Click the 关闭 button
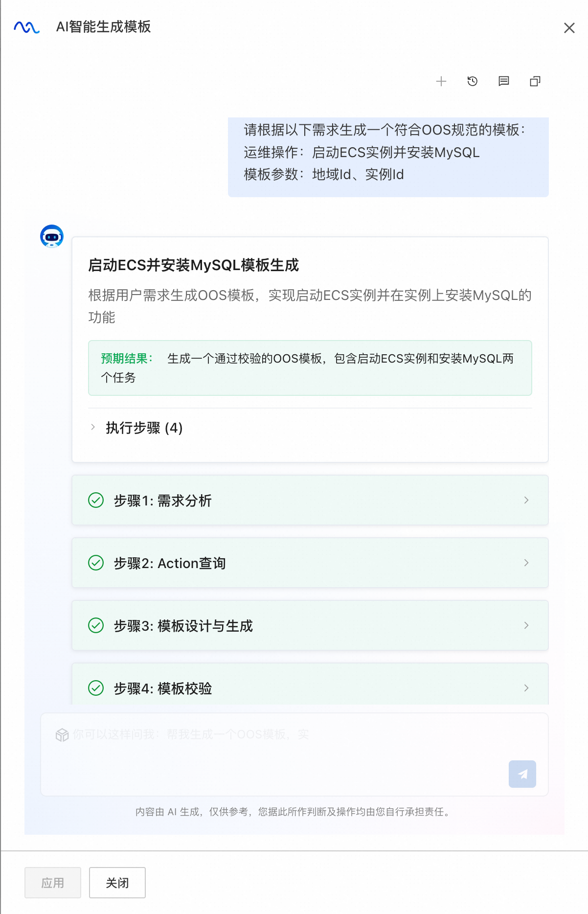 tap(117, 883)
